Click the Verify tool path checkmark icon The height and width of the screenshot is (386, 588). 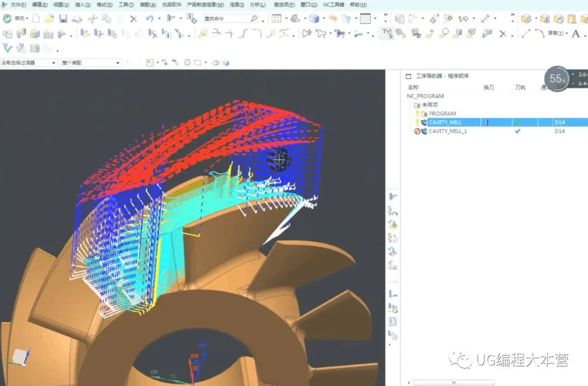8,48
